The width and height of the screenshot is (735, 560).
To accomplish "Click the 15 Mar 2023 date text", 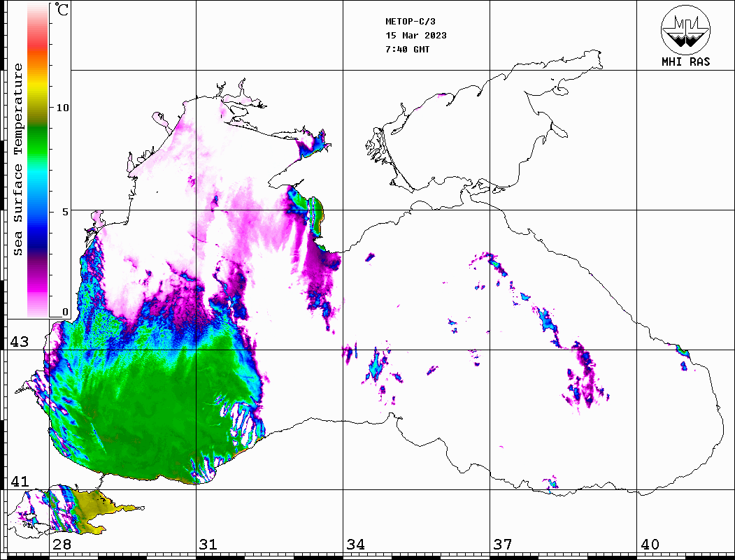I will tap(416, 36).
